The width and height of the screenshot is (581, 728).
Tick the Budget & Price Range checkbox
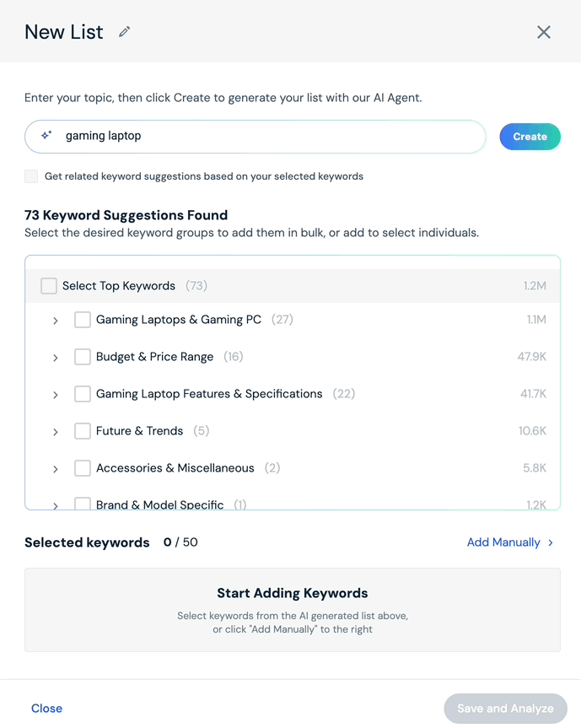tap(83, 357)
